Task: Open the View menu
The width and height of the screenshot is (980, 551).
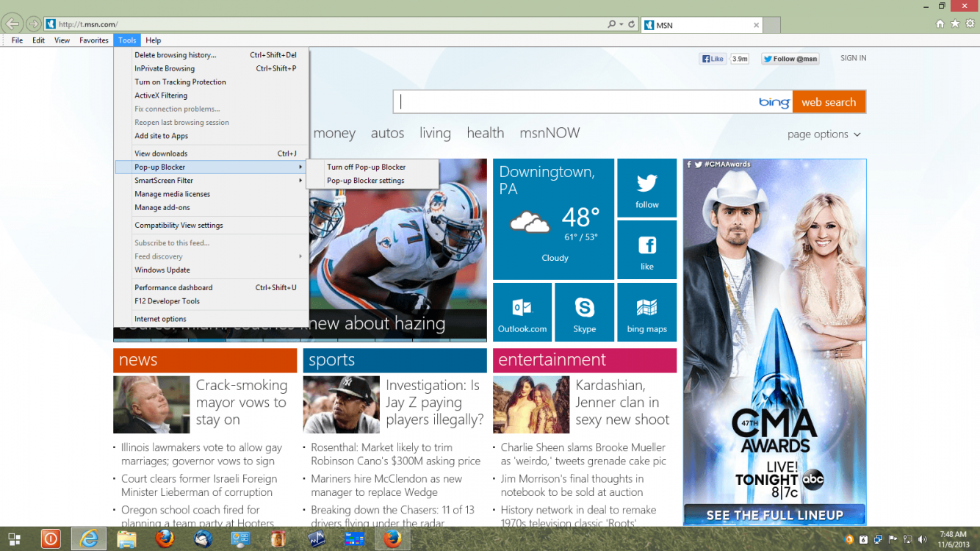Action: click(62, 40)
